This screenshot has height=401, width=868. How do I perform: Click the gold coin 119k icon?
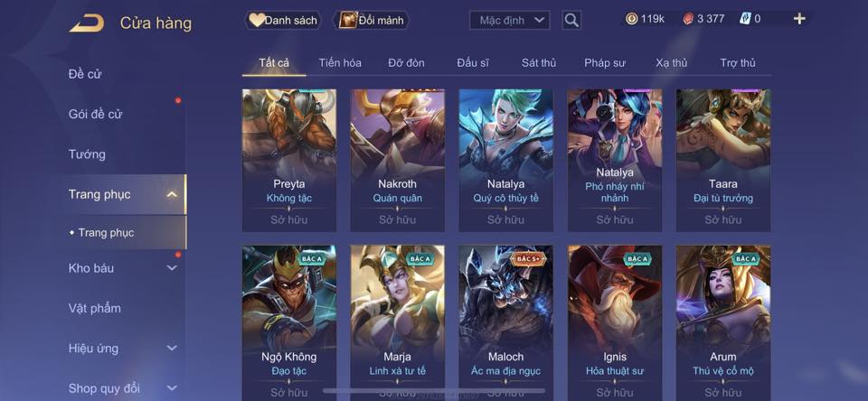point(631,19)
